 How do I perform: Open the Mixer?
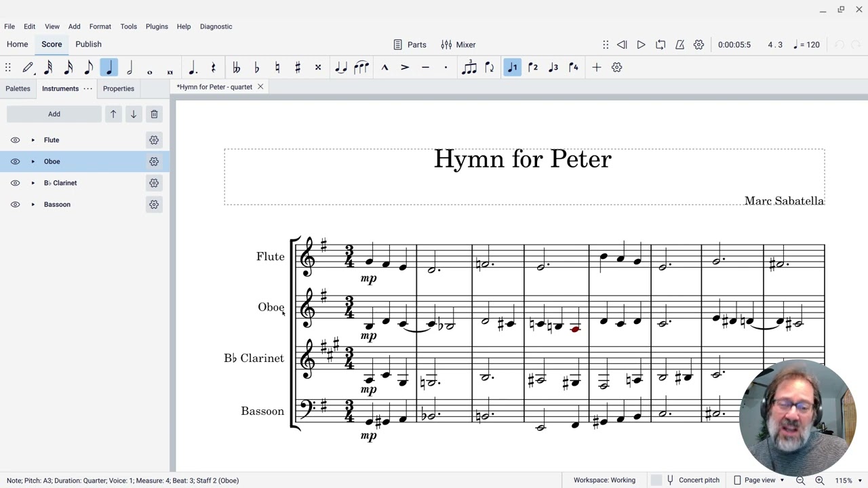point(458,45)
